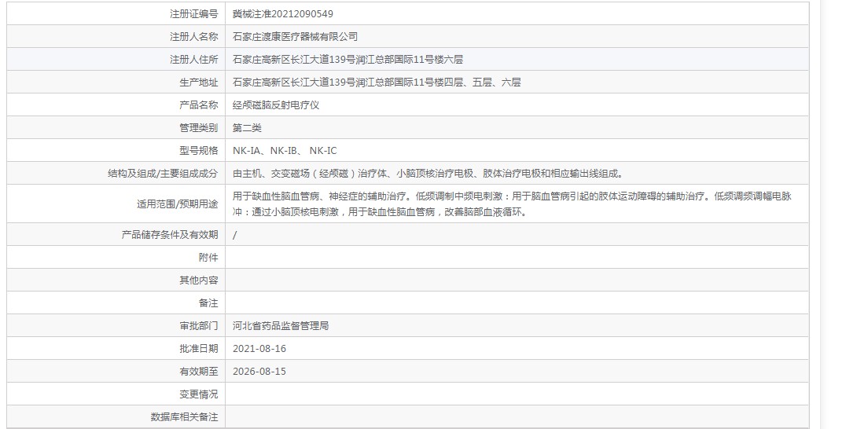Viewport: 868px width, 429px height.
Task: Click the 产品名称 label
Action: point(199,105)
